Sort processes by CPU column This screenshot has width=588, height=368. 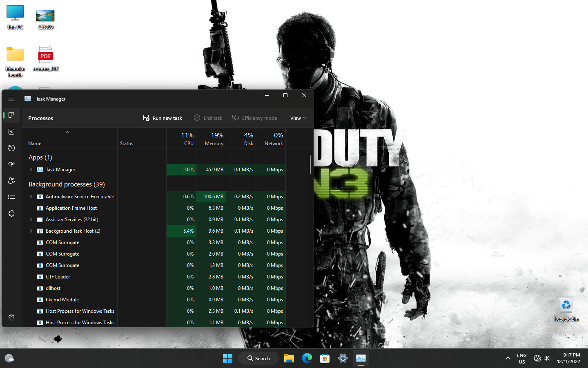tap(181, 138)
